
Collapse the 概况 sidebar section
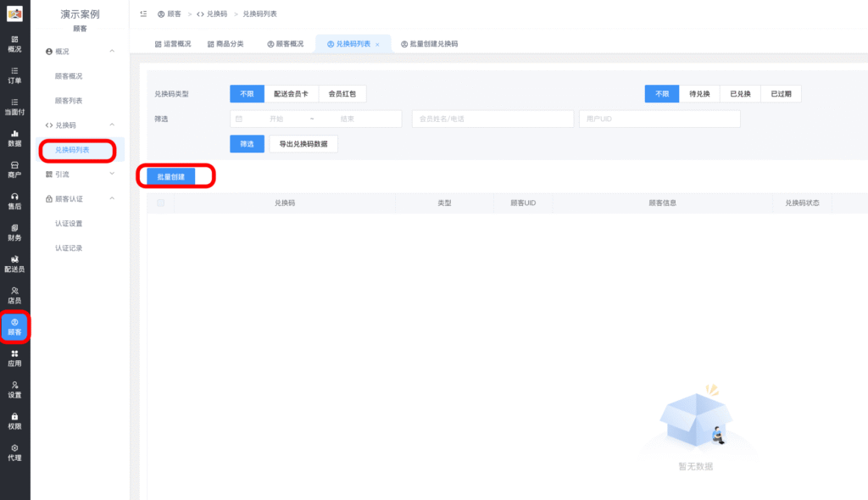[x=112, y=52]
